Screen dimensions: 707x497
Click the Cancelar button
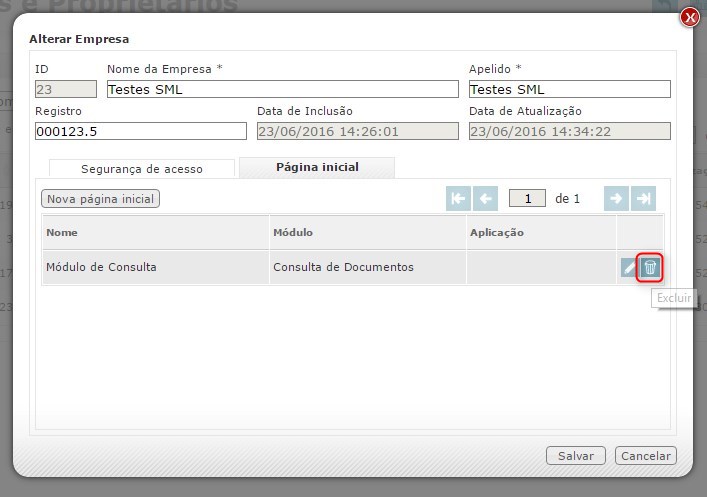click(x=645, y=455)
